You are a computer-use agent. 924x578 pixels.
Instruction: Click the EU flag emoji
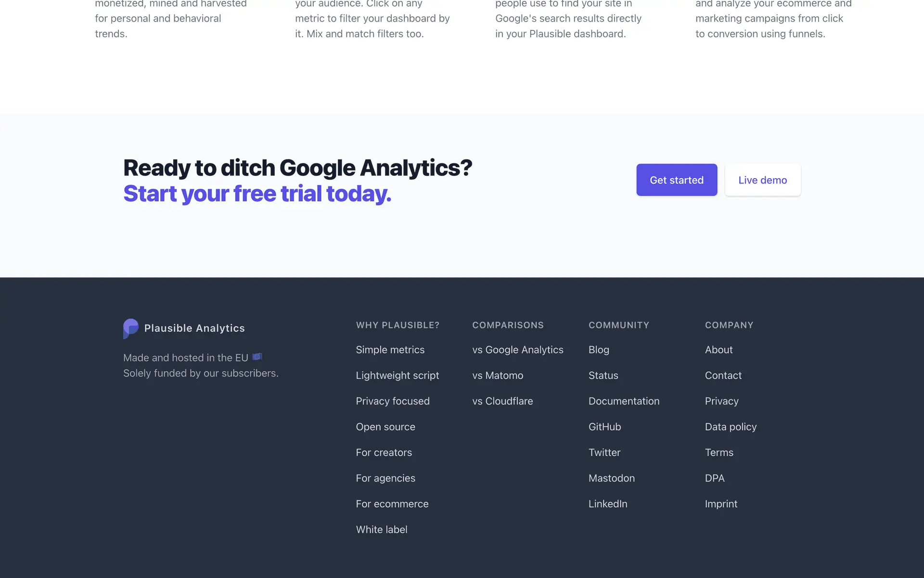coord(257,357)
